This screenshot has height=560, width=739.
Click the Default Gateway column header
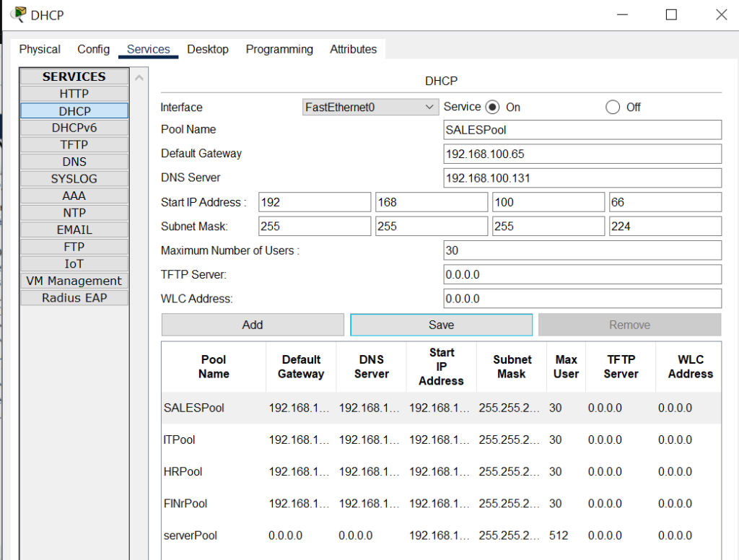[301, 367]
